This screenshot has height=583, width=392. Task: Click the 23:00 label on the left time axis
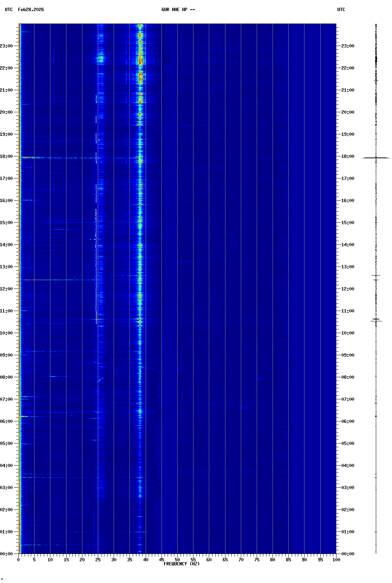tap(7, 46)
